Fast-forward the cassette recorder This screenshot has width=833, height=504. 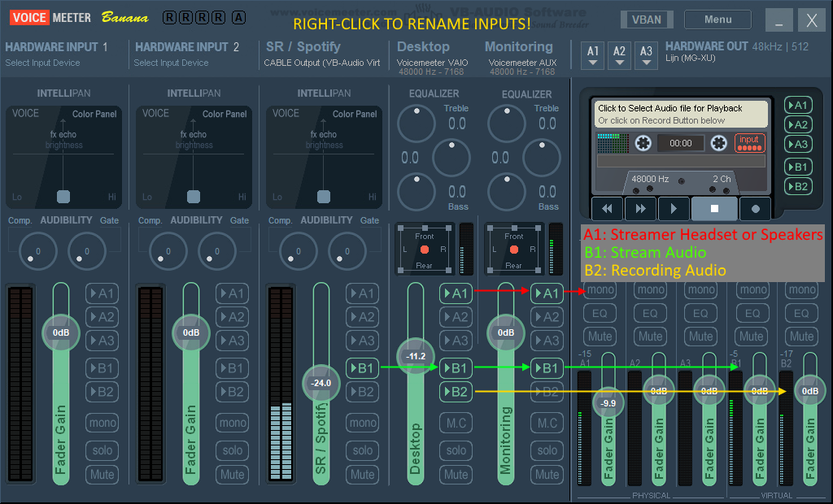(641, 209)
